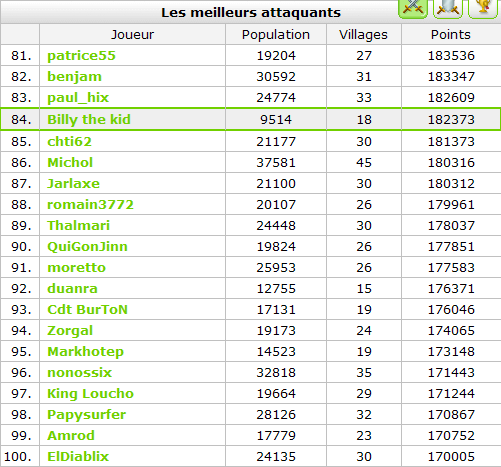Open player patrice55 profile
501x467 pixels.
(81, 55)
